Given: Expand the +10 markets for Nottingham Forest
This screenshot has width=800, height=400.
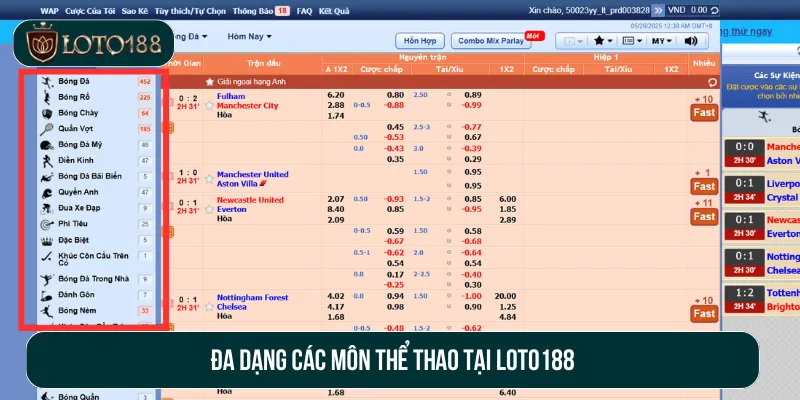Looking at the screenshot, I should click(x=703, y=301).
